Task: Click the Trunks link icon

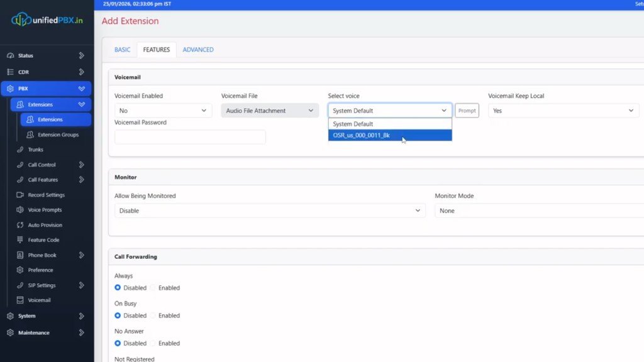Action: pos(20,150)
